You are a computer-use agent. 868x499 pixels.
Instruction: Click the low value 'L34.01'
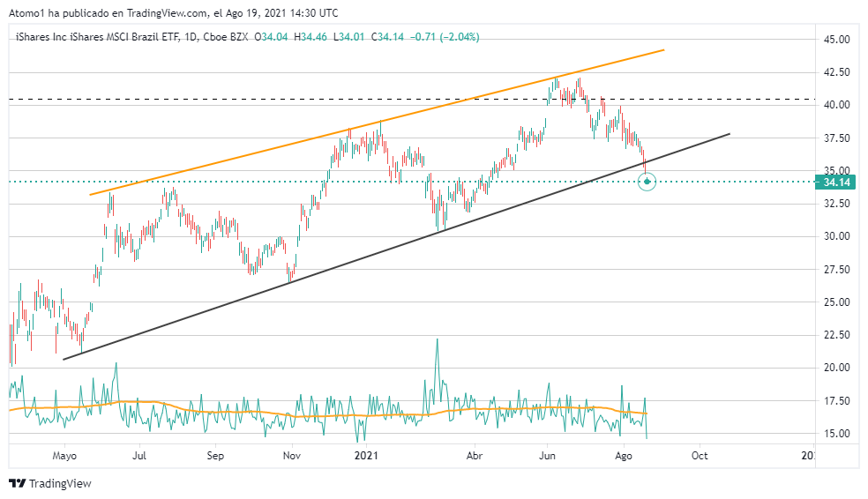(348, 37)
